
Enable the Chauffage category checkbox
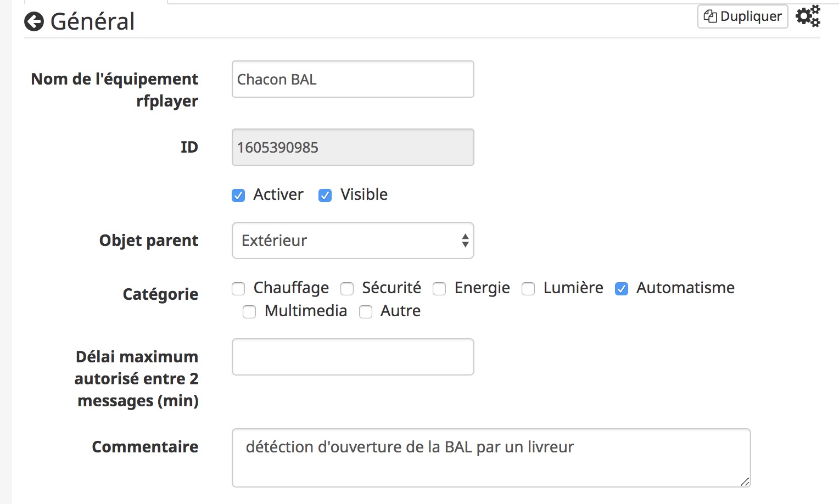coord(238,289)
